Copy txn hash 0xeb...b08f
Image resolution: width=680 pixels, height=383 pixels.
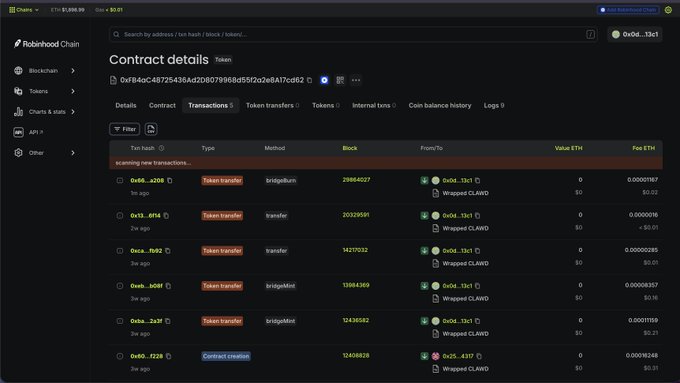point(168,286)
